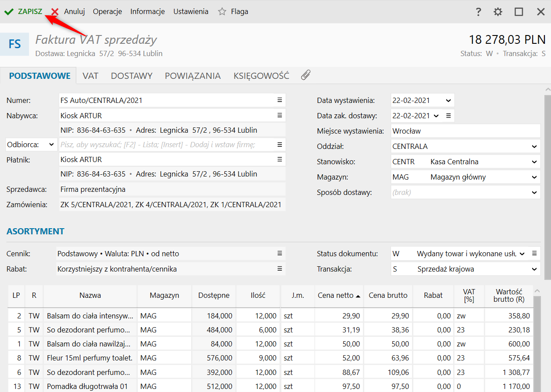Open the gear settings icon in title bar
The height and width of the screenshot is (392, 551).
498,12
